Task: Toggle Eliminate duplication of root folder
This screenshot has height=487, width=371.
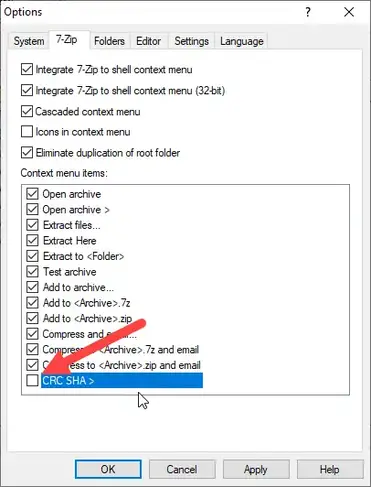Action: tap(27, 153)
